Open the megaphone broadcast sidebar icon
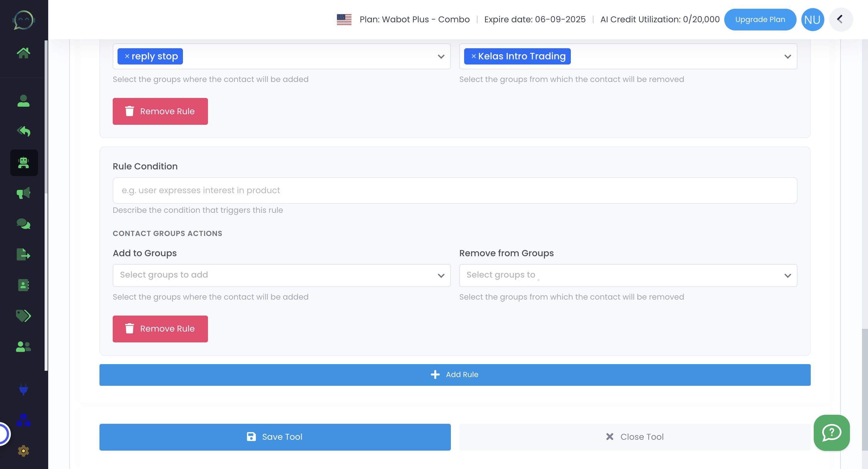868x469 pixels. tap(23, 193)
